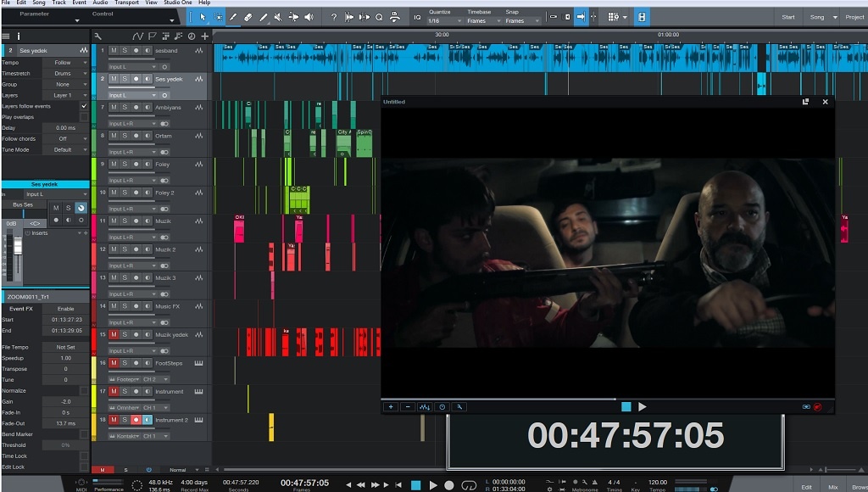Viewport: 868px width, 492px height.
Task: Mute the sesband track
Action: point(114,50)
